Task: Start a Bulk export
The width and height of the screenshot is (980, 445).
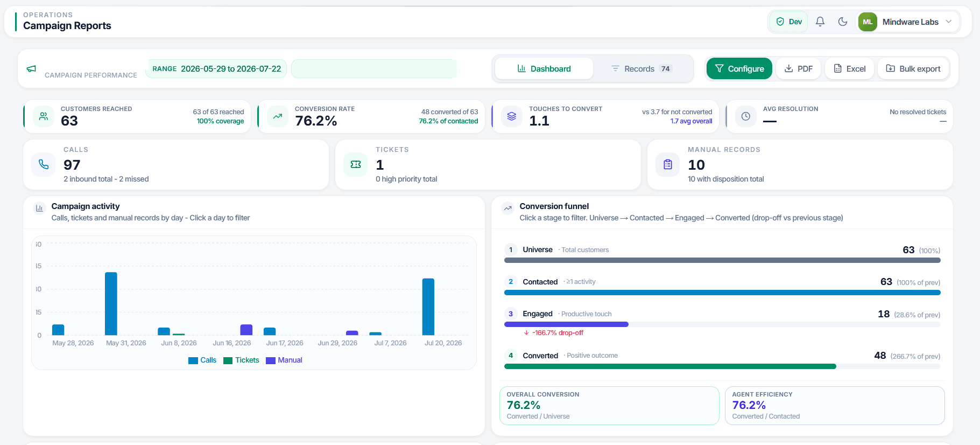Action: pos(913,68)
